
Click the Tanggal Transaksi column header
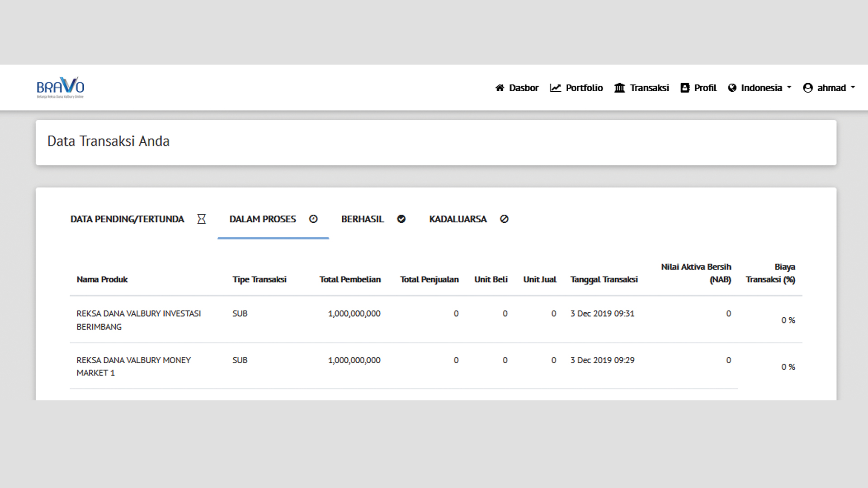[x=604, y=280]
